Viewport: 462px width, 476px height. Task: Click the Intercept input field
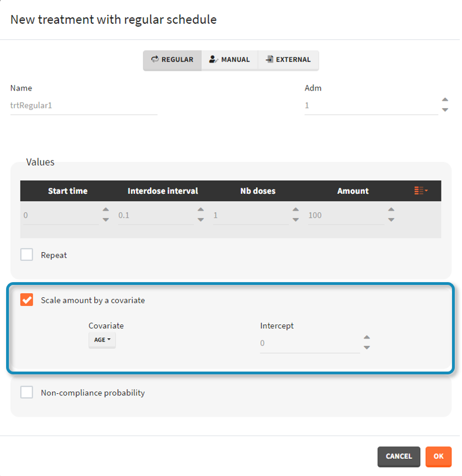click(x=309, y=343)
